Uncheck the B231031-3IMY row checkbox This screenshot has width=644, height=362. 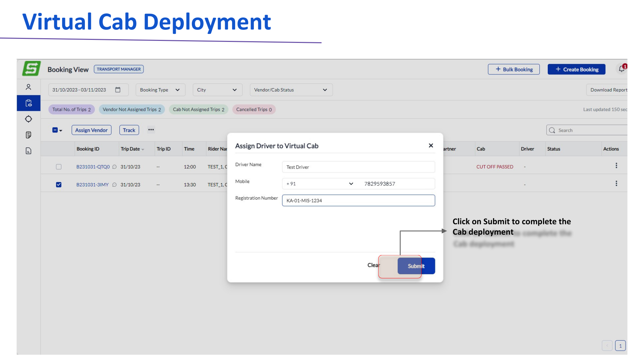pos(59,185)
